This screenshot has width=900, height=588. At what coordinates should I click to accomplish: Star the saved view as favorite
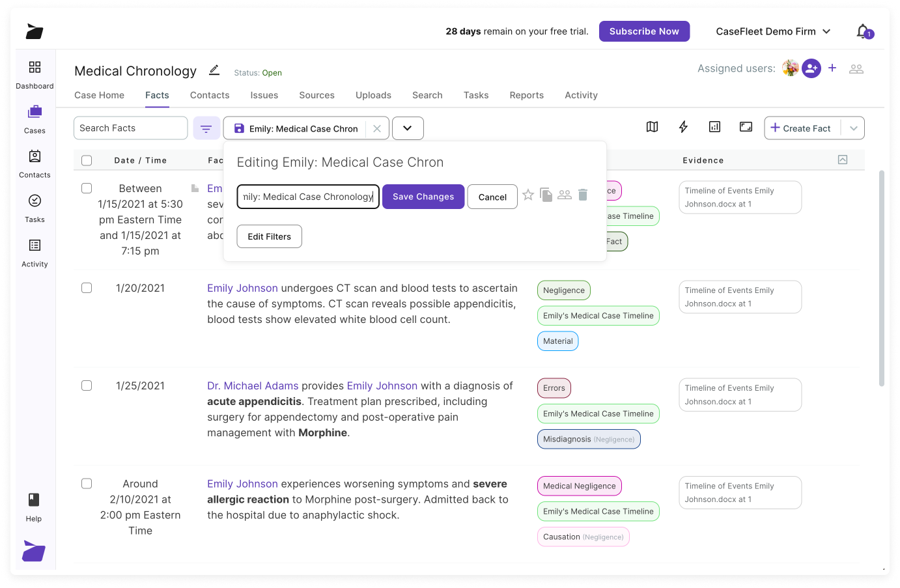click(x=528, y=194)
